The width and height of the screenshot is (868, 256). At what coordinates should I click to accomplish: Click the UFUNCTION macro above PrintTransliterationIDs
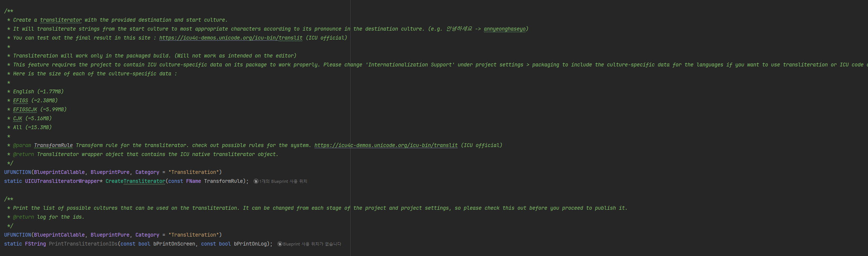(x=18, y=235)
